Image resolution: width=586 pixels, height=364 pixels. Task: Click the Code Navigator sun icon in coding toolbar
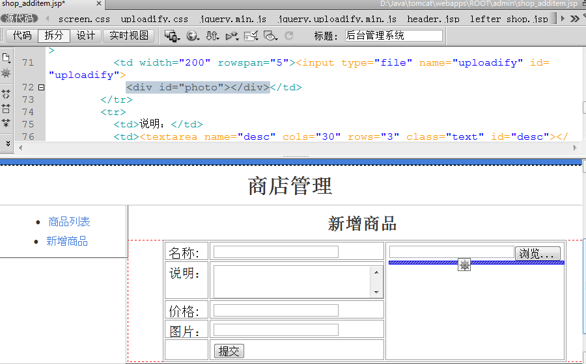(6, 73)
